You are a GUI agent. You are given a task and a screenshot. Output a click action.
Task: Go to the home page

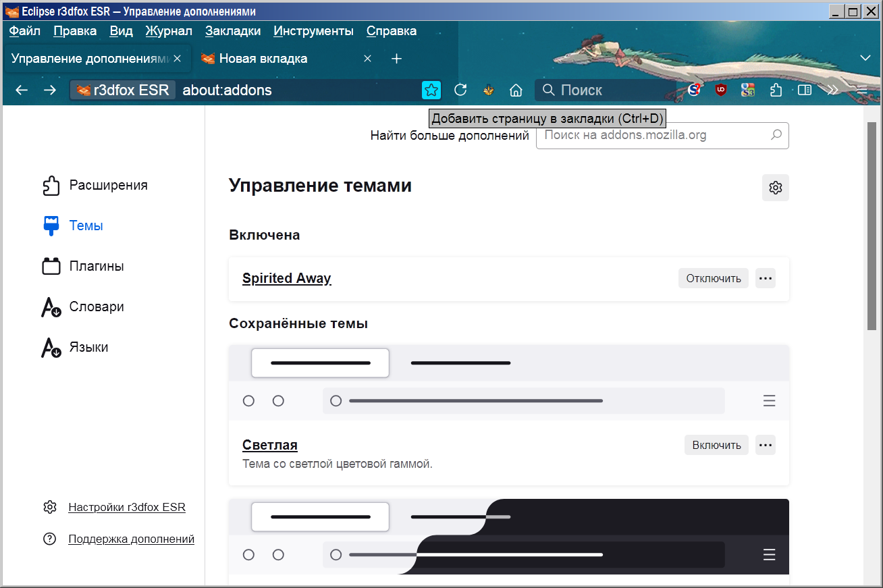pyautogui.click(x=516, y=90)
